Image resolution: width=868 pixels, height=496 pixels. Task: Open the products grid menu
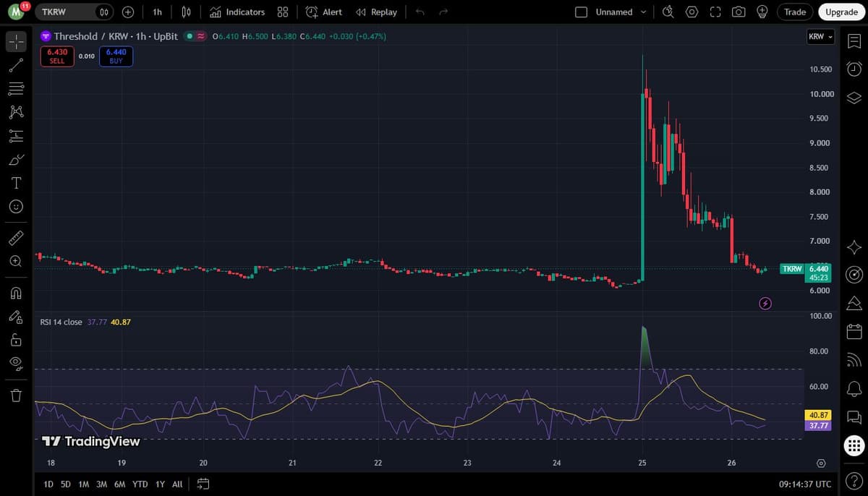point(854,446)
